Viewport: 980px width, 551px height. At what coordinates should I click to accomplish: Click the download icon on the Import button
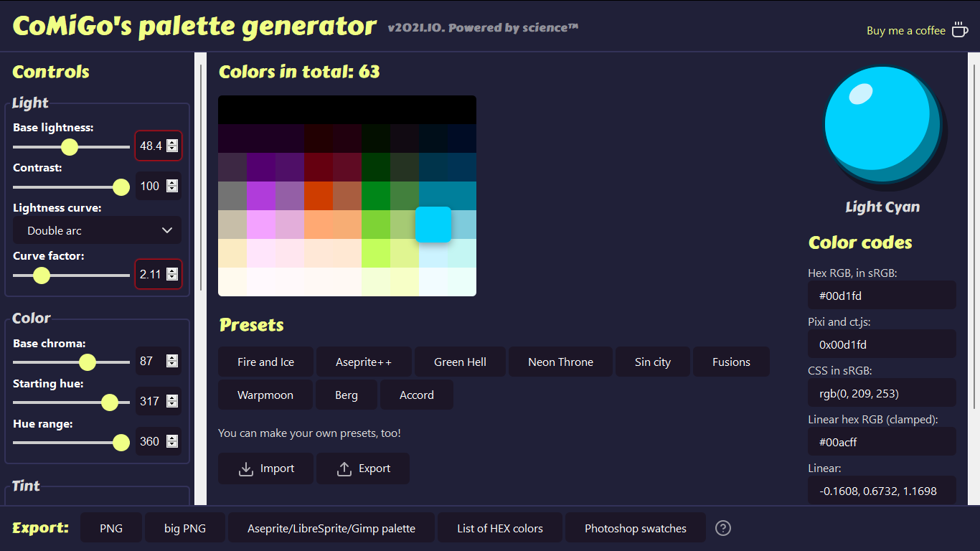(x=246, y=468)
